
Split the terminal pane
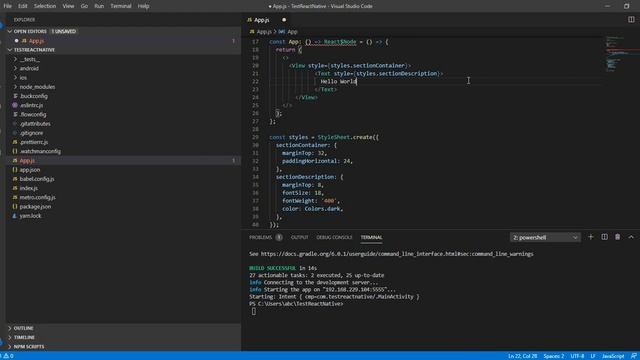604,237
